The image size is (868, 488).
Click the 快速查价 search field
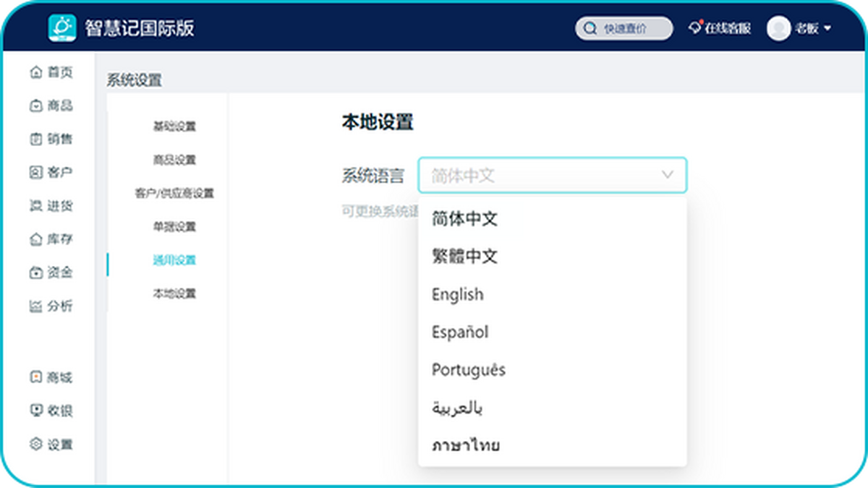pos(625,28)
